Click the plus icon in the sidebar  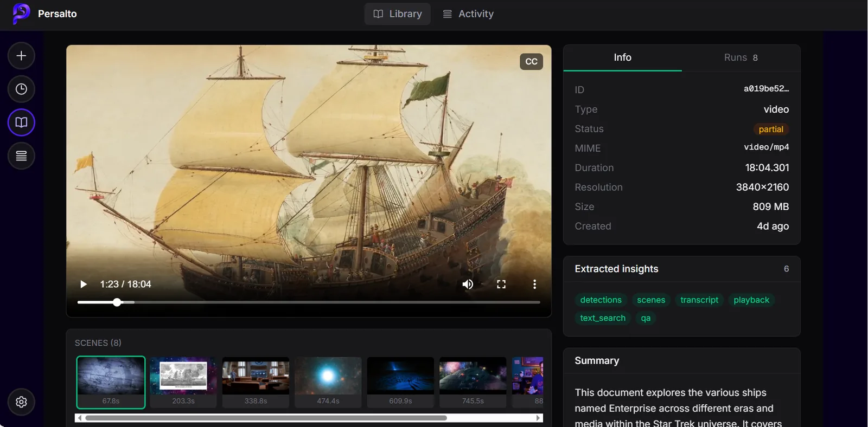pos(21,56)
